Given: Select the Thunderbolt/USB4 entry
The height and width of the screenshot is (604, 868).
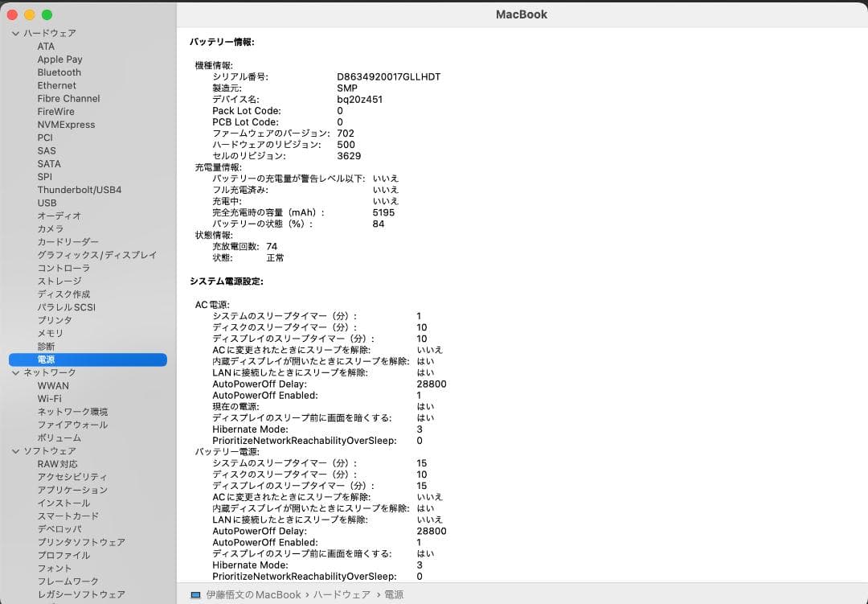Looking at the screenshot, I should [x=80, y=189].
